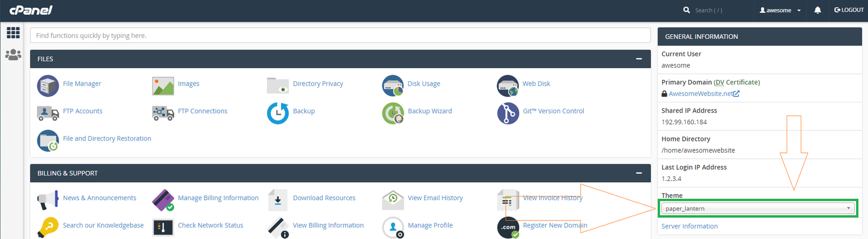Open the home grid icon in sidebar
Image resolution: width=868 pixels, height=239 pixels.
click(x=13, y=33)
